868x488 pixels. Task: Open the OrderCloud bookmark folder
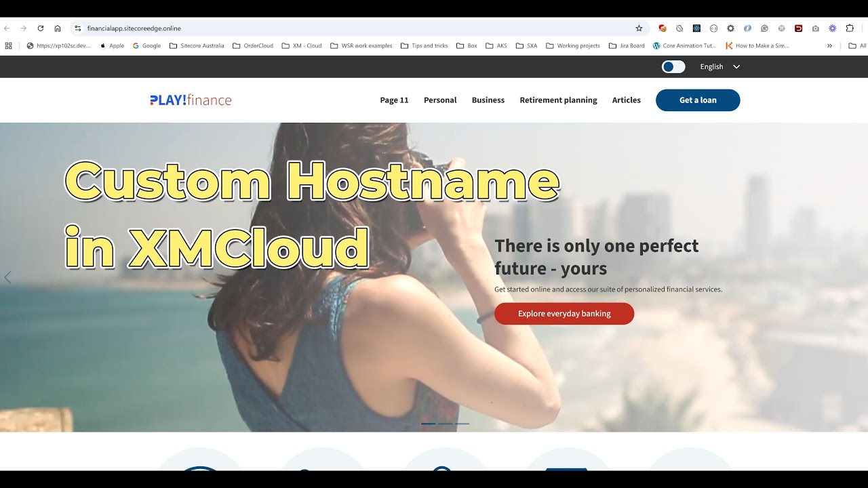pyautogui.click(x=253, y=45)
